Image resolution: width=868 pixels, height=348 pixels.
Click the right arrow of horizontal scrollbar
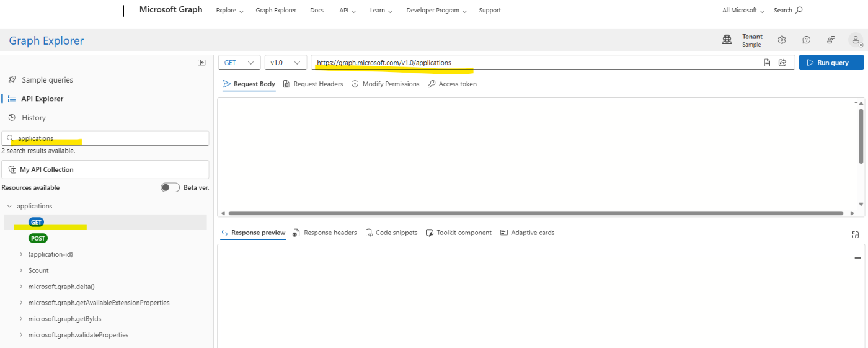pyautogui.click(x=852, y=213)
